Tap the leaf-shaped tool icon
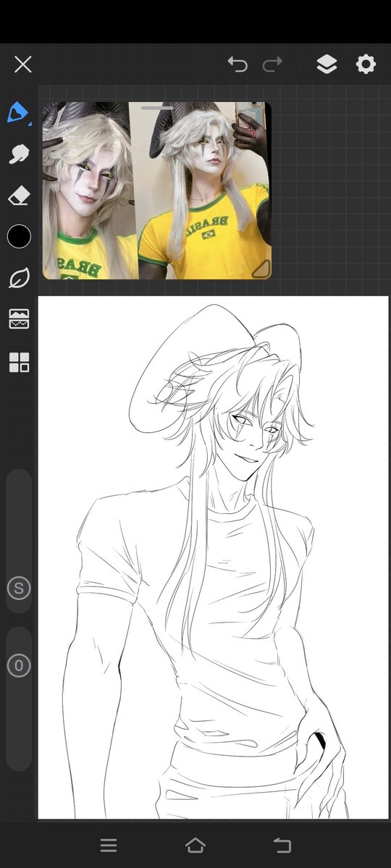 click(x=19, y=278)
